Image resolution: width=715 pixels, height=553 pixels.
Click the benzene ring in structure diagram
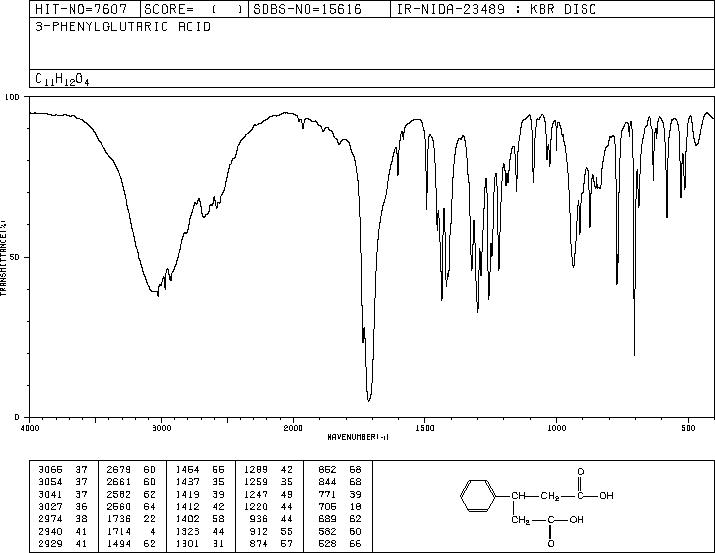point(478,496)
